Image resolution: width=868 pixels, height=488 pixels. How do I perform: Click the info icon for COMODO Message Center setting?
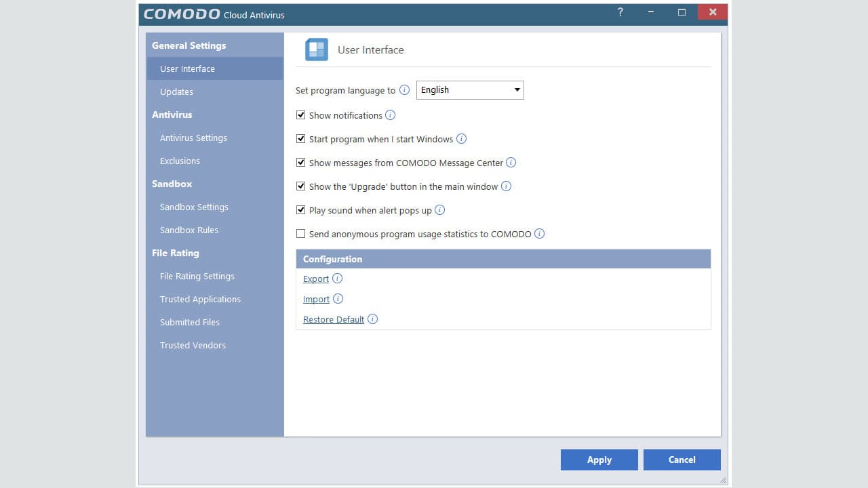pos(511,163)
